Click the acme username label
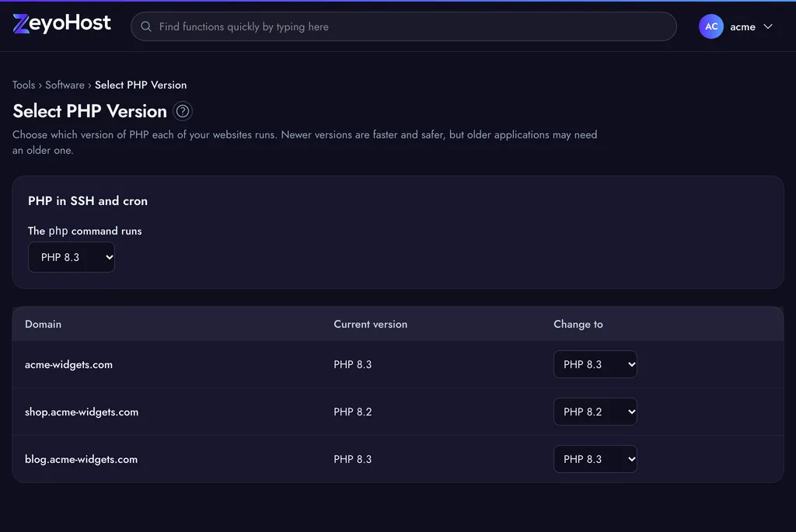796x532 pixels. pos(742,27)
